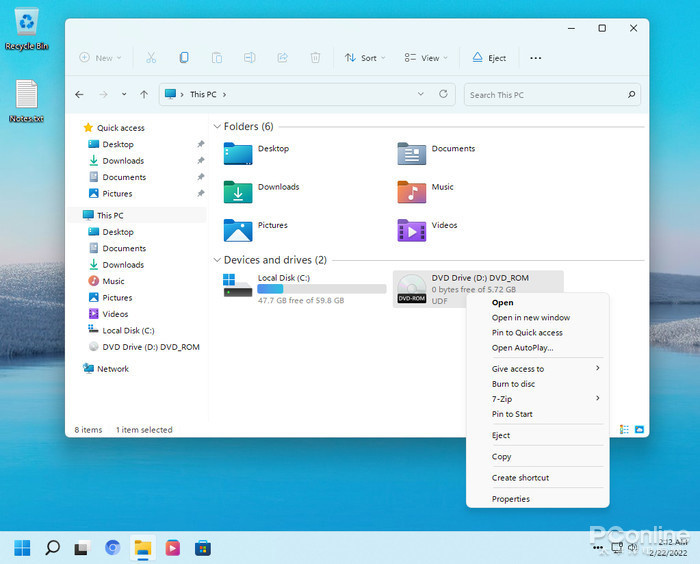Open Recycle Bin on the desktop
The width and height of the screenshot is (700, 564).
pos(26,23)
